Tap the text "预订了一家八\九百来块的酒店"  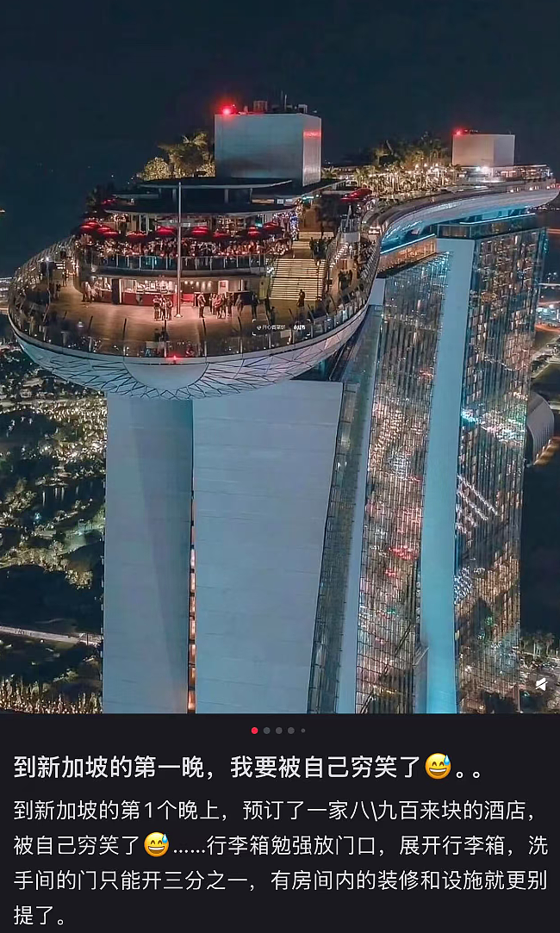point(384,810)
